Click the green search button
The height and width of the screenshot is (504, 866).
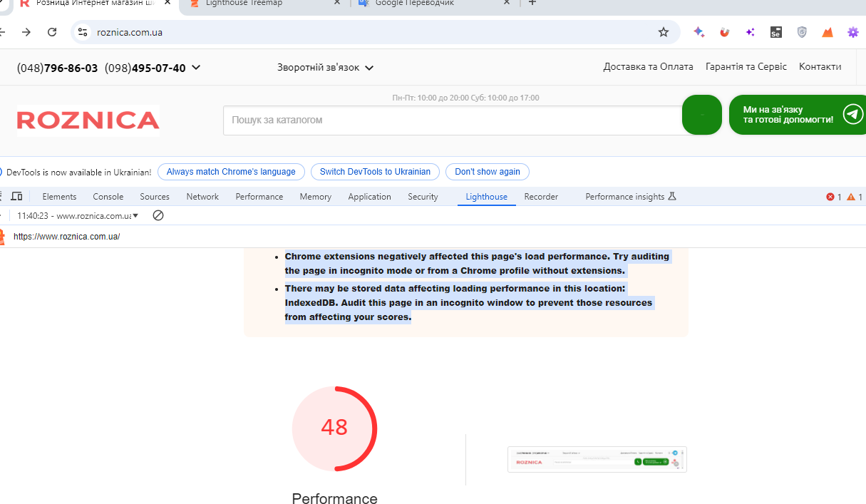[x=702, y=115]
